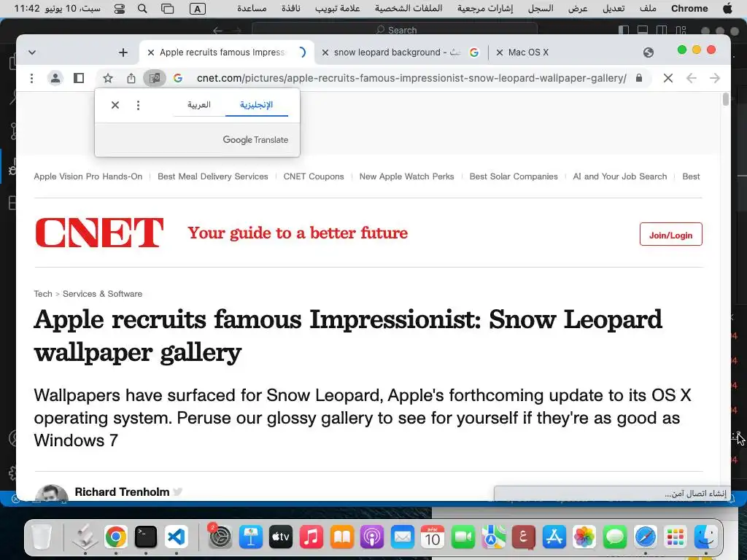Close the Mac OS X tab
This screenshot has height=560, width=747.
point(499,52)
